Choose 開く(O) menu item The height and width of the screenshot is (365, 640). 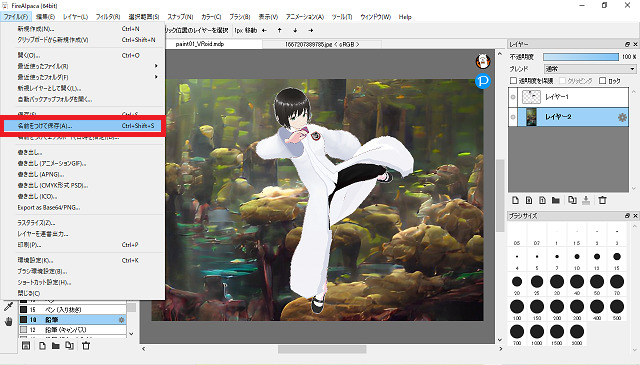[x=82, y=55]
